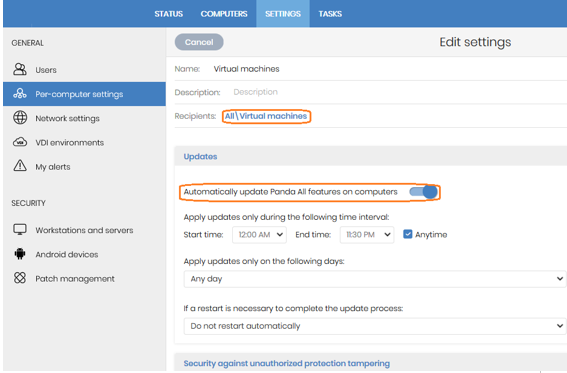Click the Per-computer settings icon
Viewport: 567px width, 373px height.
[20, 94]
